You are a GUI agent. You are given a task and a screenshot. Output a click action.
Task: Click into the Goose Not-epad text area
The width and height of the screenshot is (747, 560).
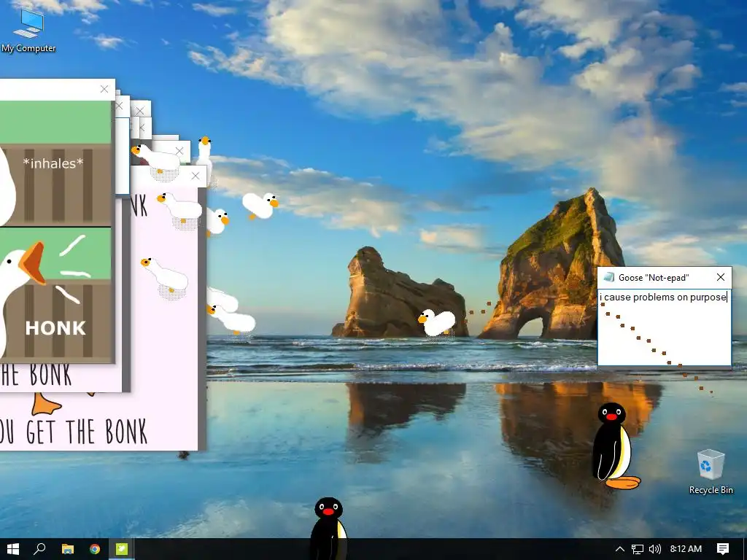[664, 327]
